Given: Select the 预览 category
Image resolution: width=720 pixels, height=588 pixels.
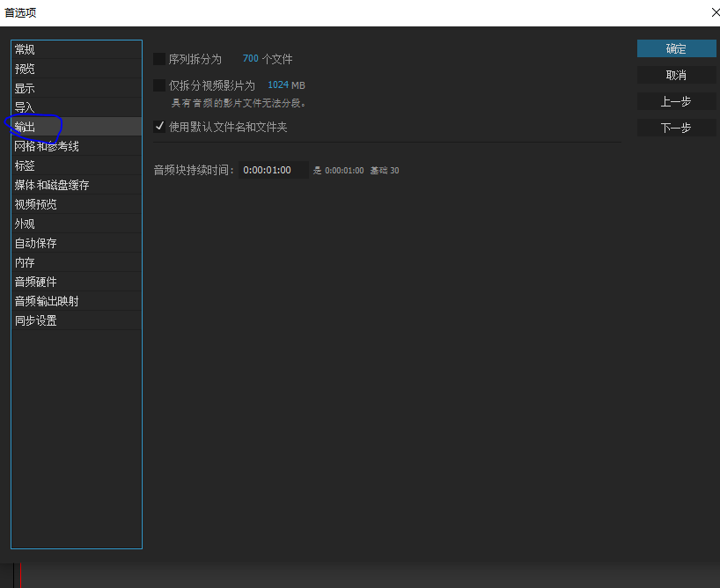Looking at the screenshot, I should [x=77, y=69].
